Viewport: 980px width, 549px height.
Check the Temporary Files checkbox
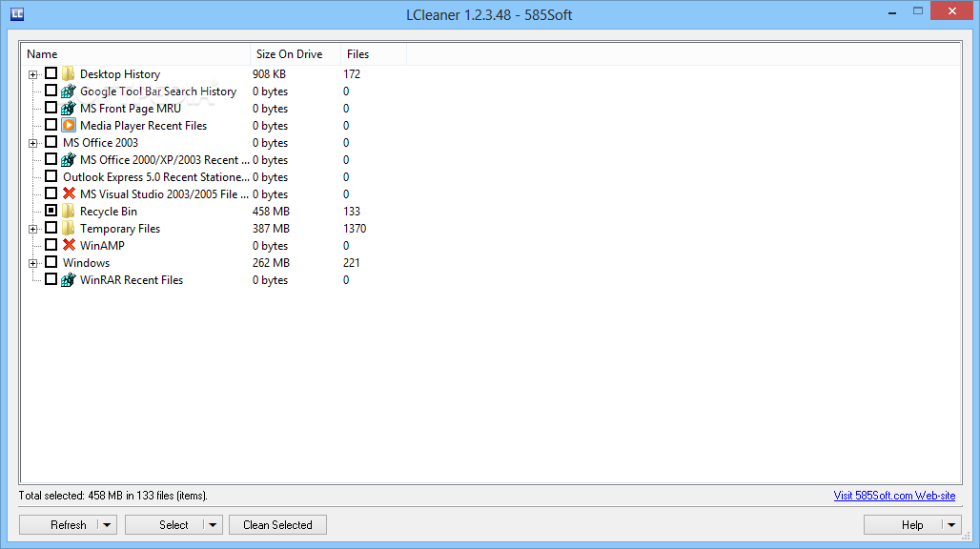pos(51,228)
